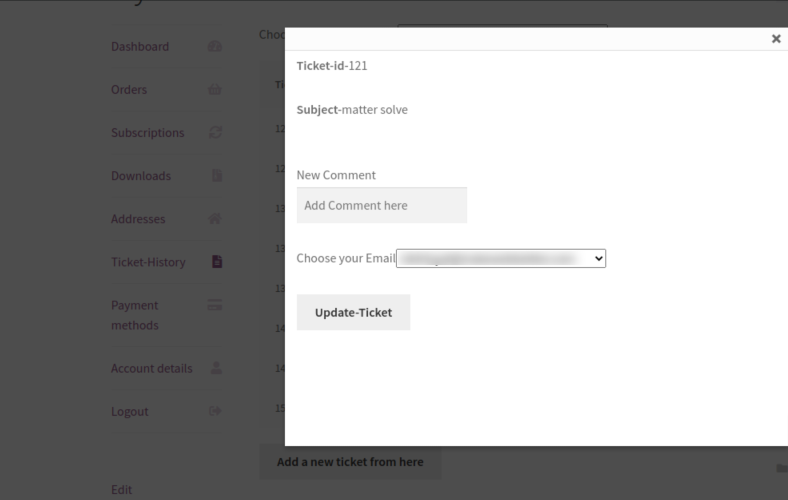Click the Downloads file icon

[x=217, y=175]
